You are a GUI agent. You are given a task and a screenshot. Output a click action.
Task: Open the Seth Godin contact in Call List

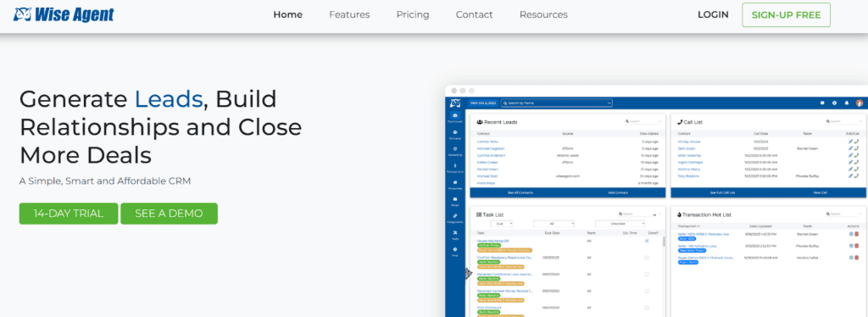coord(687,148)
